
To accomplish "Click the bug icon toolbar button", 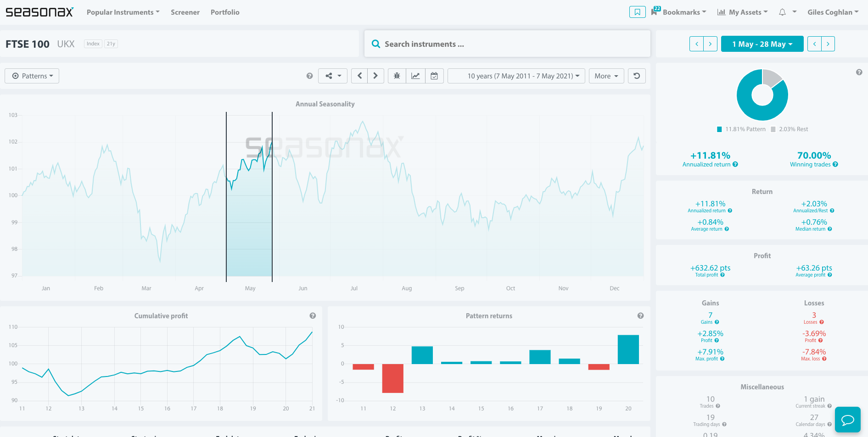I will (x=397, y=76).
